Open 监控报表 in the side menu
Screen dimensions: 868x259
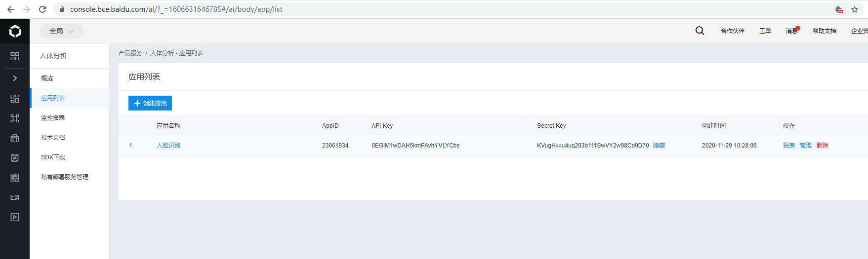click(x=69, y=117)
